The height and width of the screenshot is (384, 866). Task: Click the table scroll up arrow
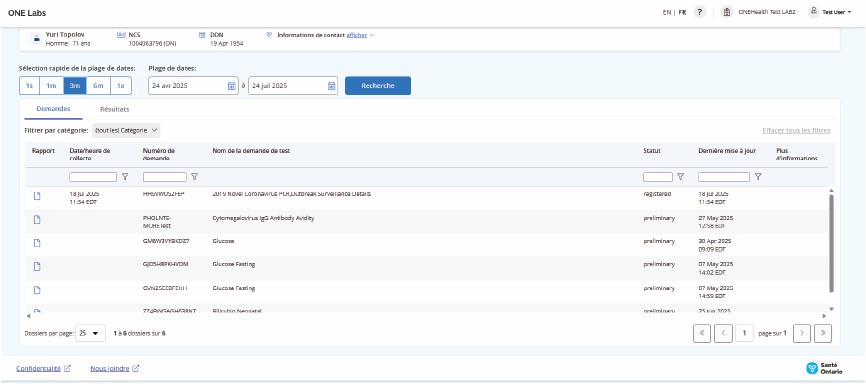pyautogui.click(x=831, y=191)
